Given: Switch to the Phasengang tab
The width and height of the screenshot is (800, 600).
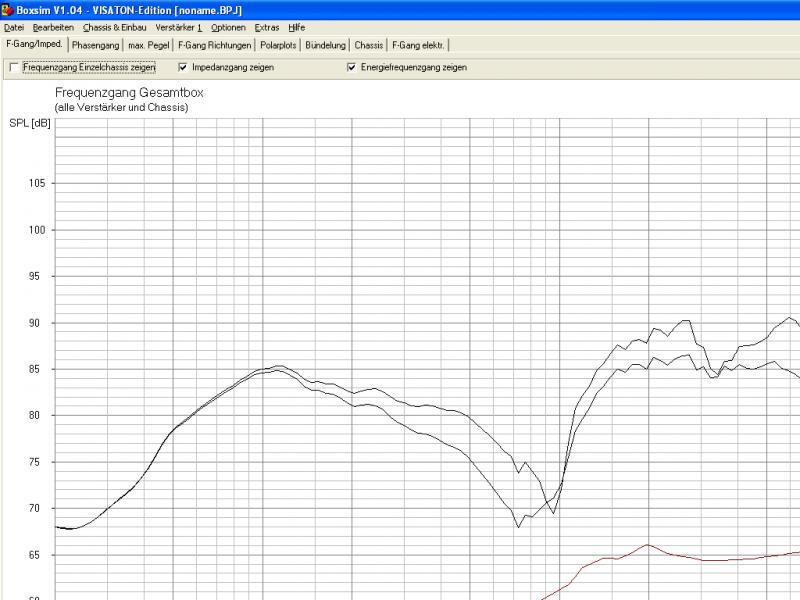Looking at the screenshot, I should click(x=96, y=45).
